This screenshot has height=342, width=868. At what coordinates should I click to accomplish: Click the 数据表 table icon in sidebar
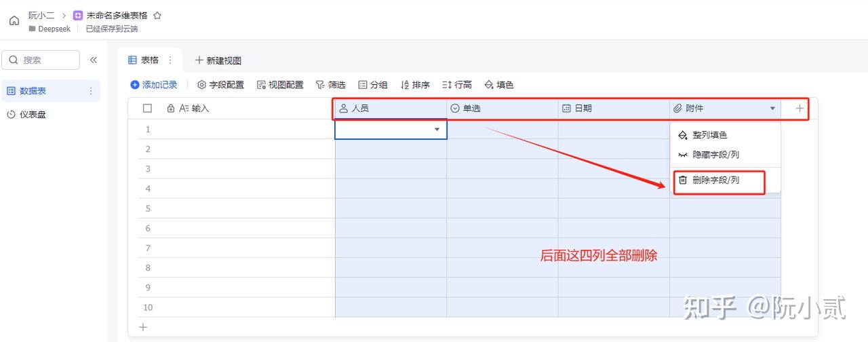point(12,91)
